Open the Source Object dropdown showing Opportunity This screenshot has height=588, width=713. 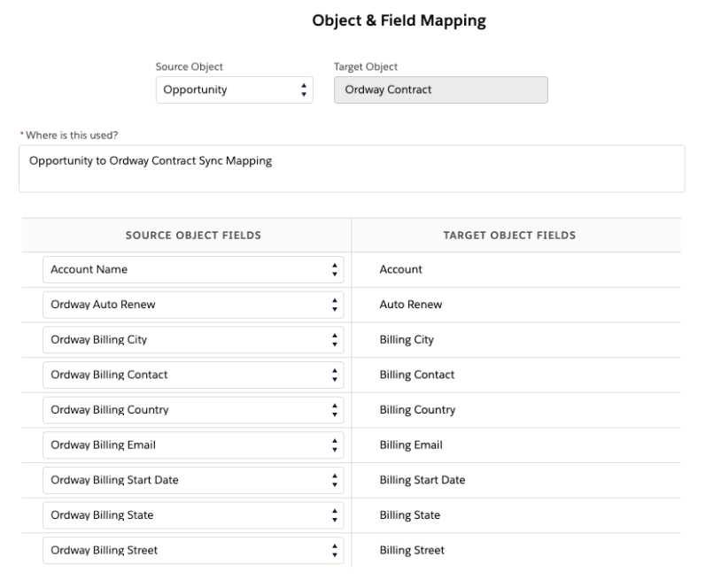pyautogui.click(x=234, y=90)
